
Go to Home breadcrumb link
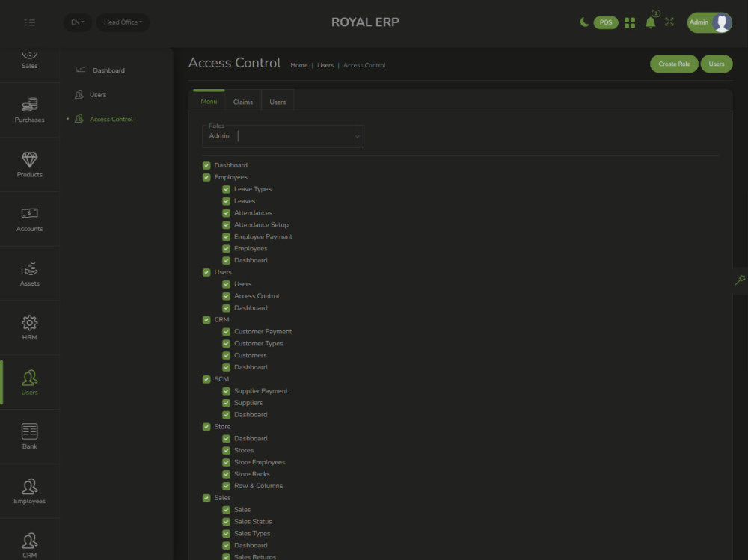[299, 65]
